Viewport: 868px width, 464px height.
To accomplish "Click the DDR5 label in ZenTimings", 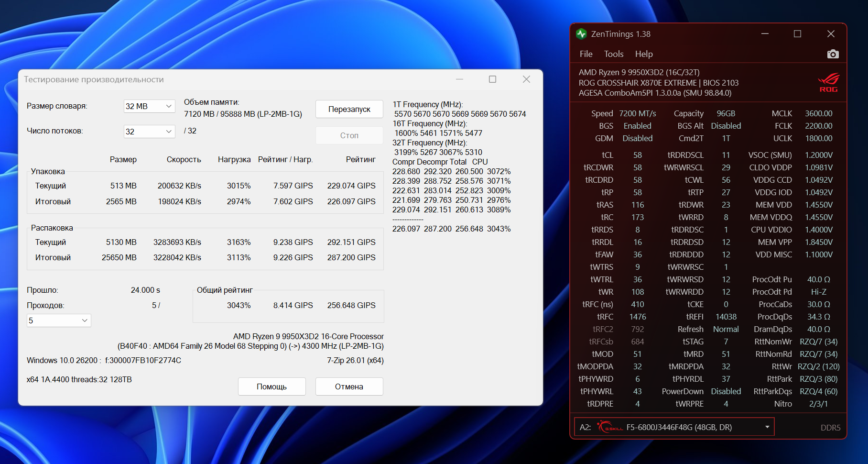I will point(831,428).
